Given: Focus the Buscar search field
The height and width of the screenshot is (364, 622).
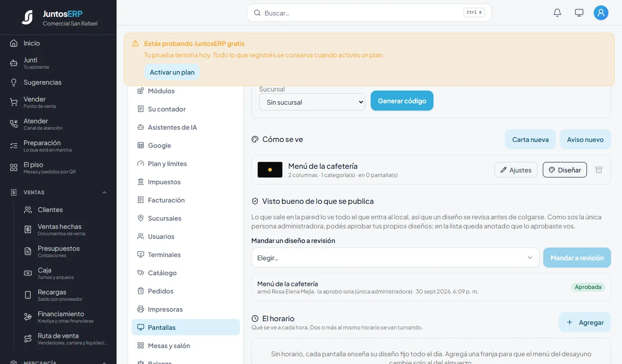Looking at the screenshot, I should (369, 13).
